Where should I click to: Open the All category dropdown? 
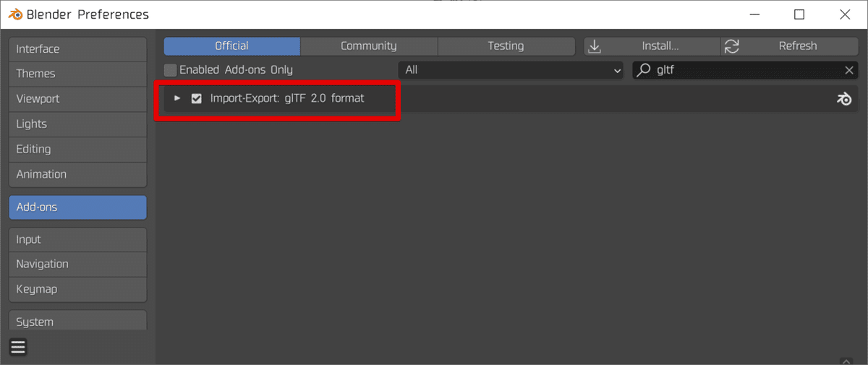511,70
